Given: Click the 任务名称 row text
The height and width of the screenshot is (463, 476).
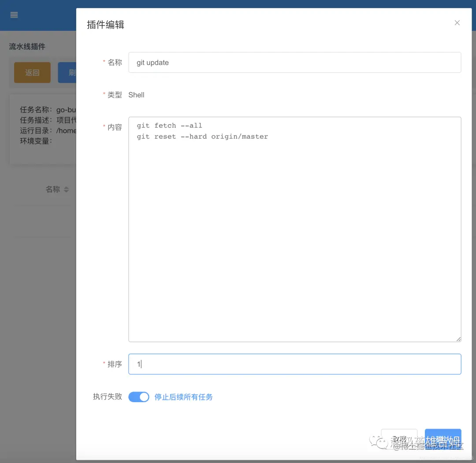Looking at the screenshot, I should [48, 110].
